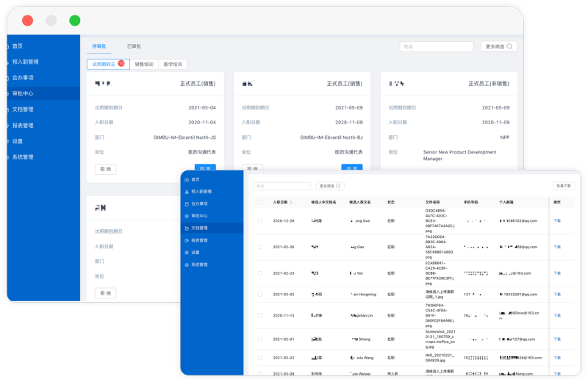Click the 审批中心 icon in the front window sidebar
The width and height of the screenshot is (588, 382).
[x=187, y=216]
